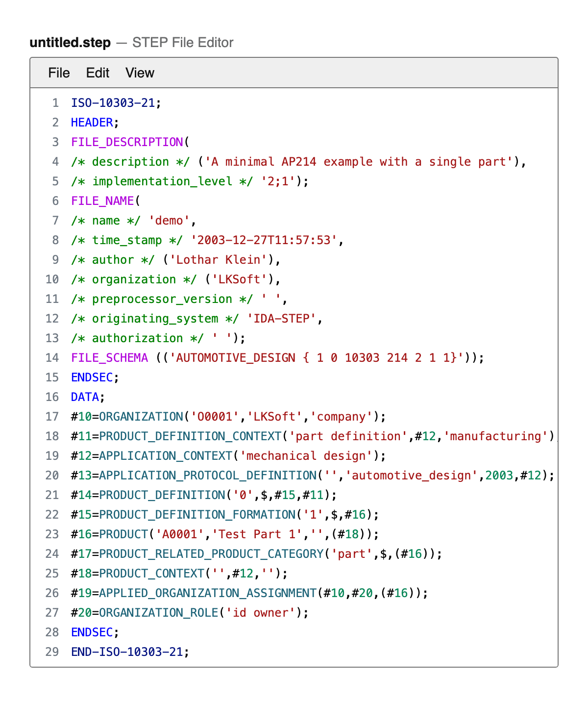This screenshot has height=701, width=588.
Task: Click the 'manufacturing' string
Action: tap(495, 436)
